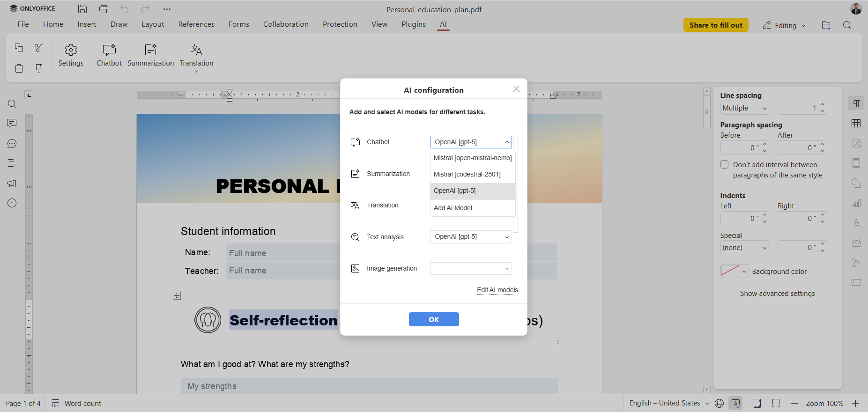Click the Cut scissors icon

[39, 48]
